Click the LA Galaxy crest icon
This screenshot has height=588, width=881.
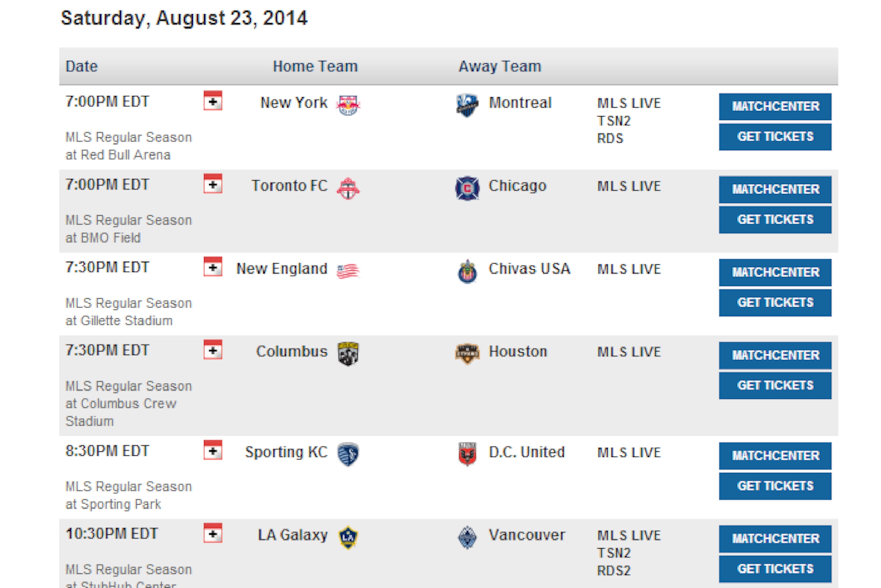(x=348, y=538)
